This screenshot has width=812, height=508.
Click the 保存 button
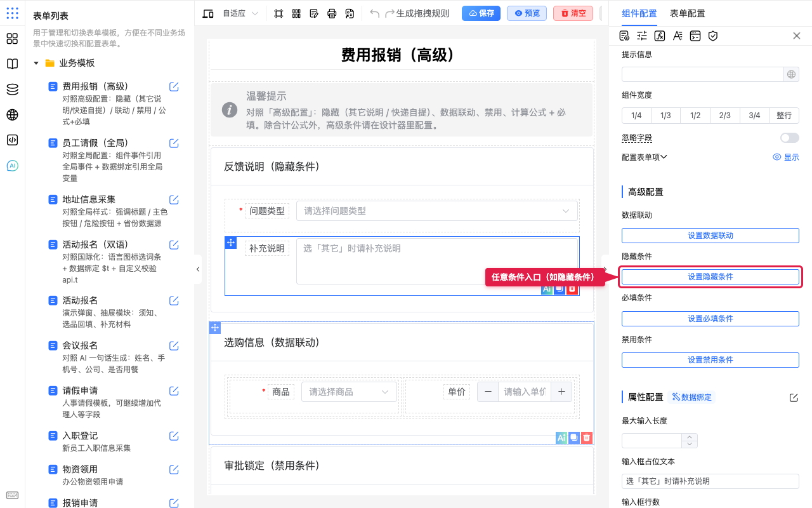click(481, 13)
